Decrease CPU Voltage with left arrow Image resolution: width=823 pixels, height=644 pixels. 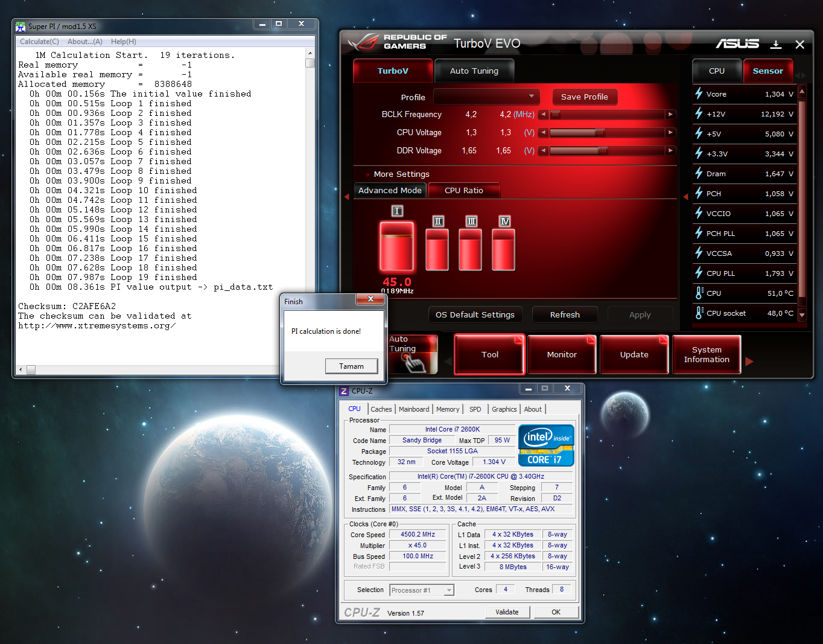[544, 132]
